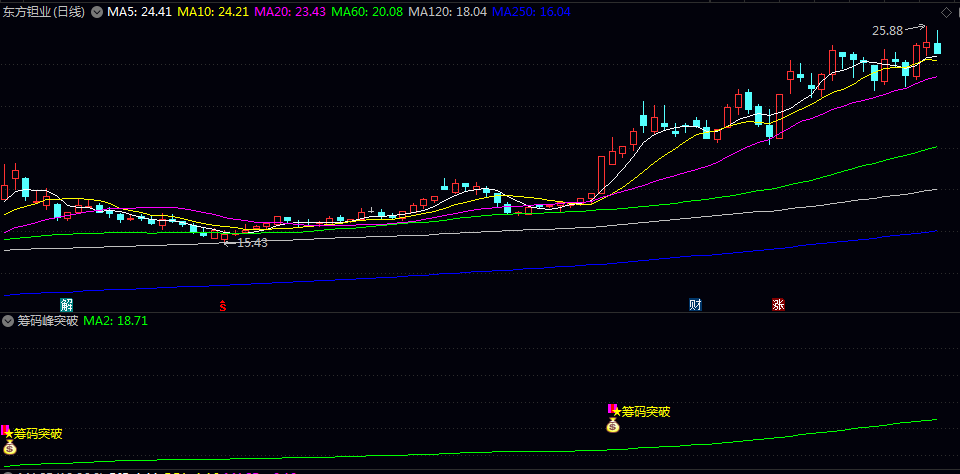960x474 pixels.
Task: Click the money bag icon in the middle of the 筹码峰突破 panel
Action: click(613, 425)
